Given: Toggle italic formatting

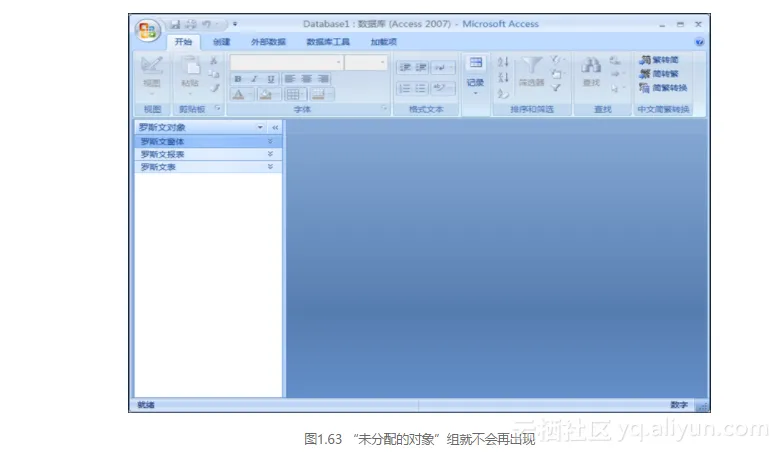Looking at the screenshot, I should pyautogui.click(x=254, y=79).
